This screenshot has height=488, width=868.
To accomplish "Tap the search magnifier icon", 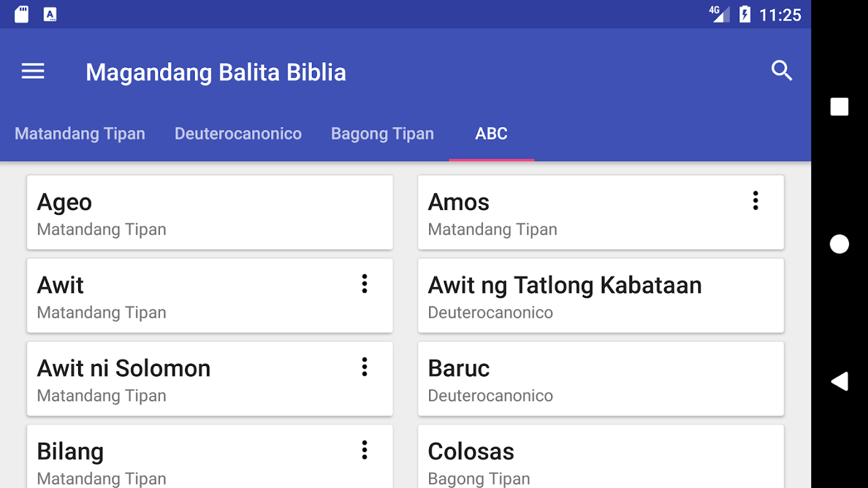I will [781, 71].
